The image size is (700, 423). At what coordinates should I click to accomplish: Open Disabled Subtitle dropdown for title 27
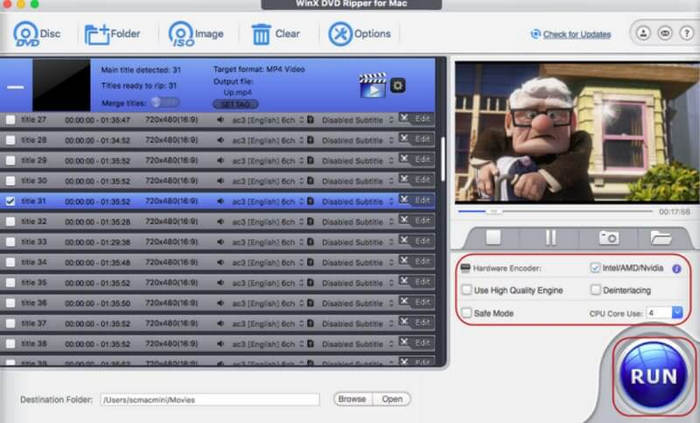(x=358, y=120)
